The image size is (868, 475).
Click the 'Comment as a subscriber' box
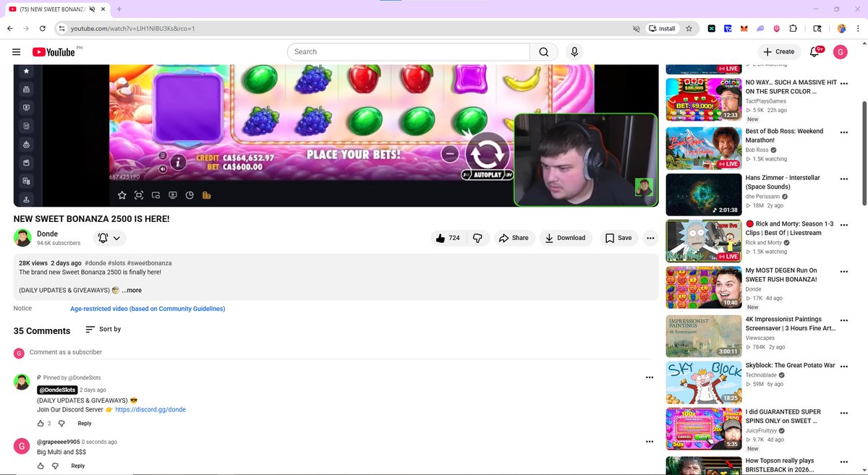[340, 352]
